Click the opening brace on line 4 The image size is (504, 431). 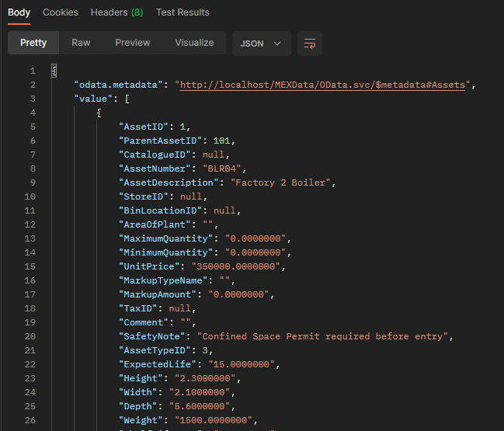tap(99, 113)
